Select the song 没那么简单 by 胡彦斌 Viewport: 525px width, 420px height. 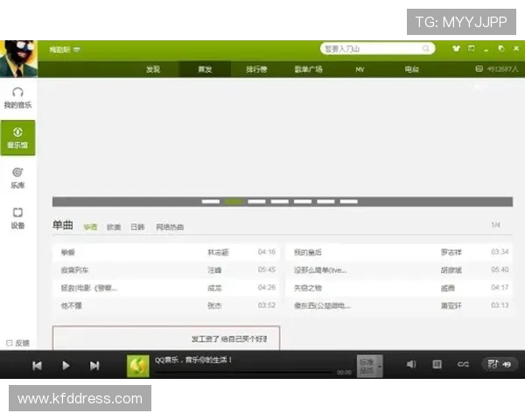399,270
